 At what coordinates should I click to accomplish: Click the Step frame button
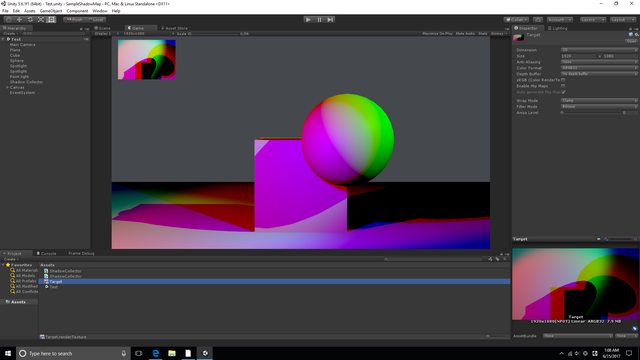(x=330, y=19)
